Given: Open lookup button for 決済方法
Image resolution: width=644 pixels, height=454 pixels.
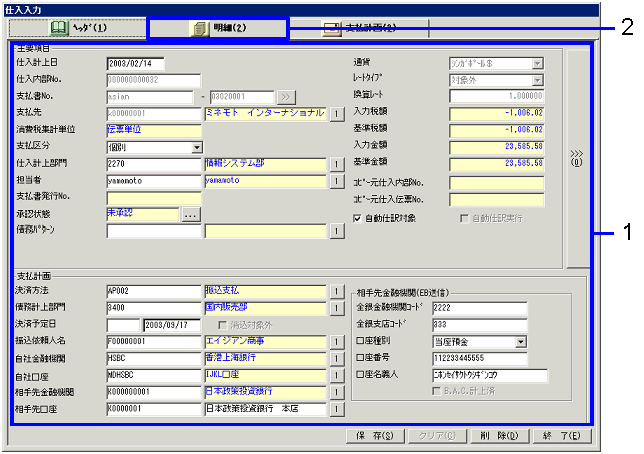Looking at the screenshot, I should [337, 291].
